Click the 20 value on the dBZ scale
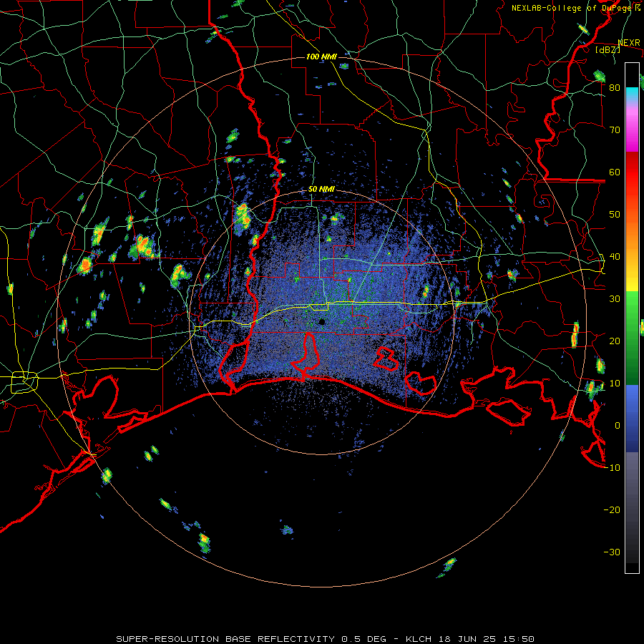644x644 pixels. (x=615, y=341)
